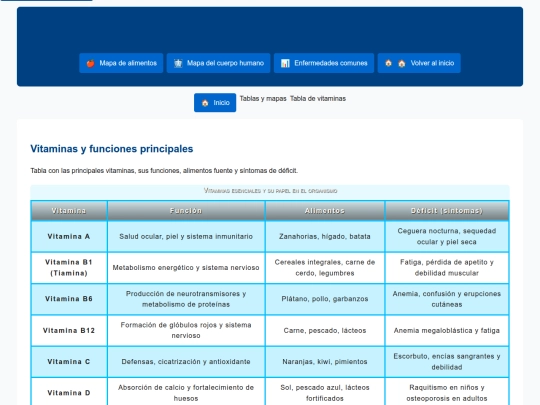Click 'Raquitismo en niños' cell
Viewport: 540px width, 405px height.
click(447, 393)
